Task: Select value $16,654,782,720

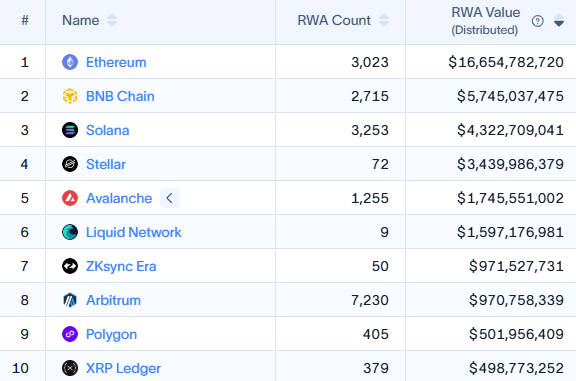Action: point(506,62)
